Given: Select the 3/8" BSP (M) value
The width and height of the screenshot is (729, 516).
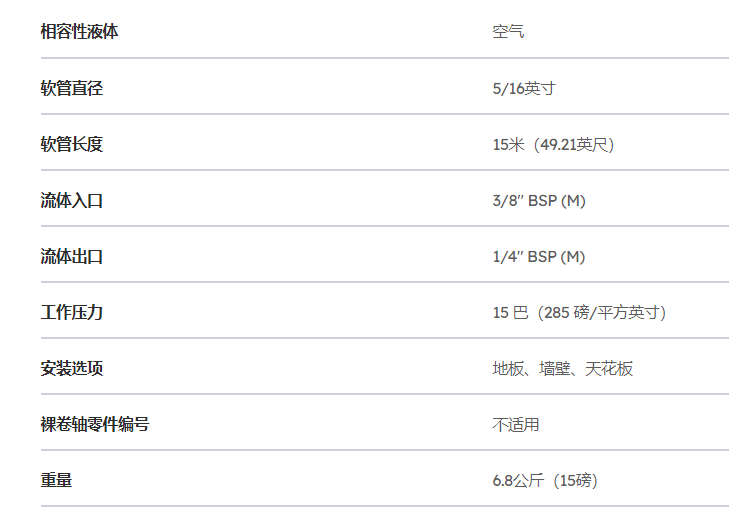Looking at the screenshot, I should pyautogui.click(x=539, y=201).
